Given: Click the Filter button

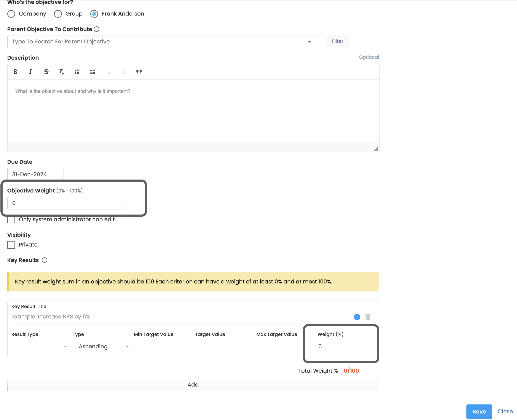Looking at the screenshot, I should [x=337, y=41].
